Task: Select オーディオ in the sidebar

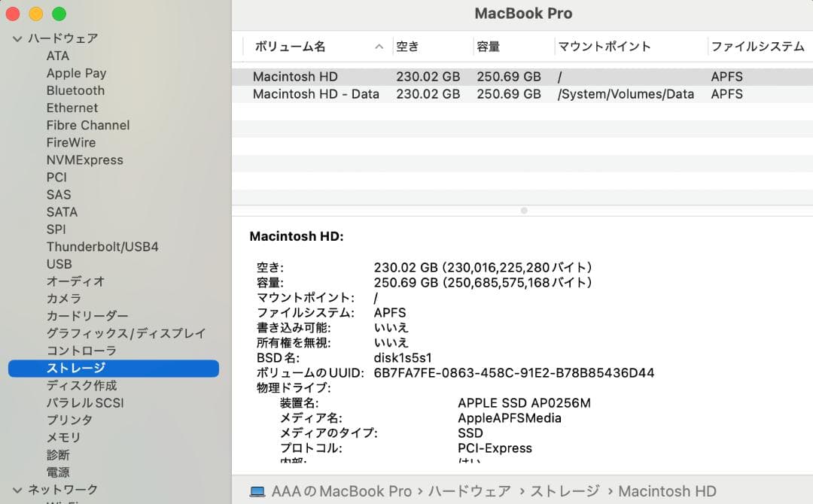Action: (76, 281)
